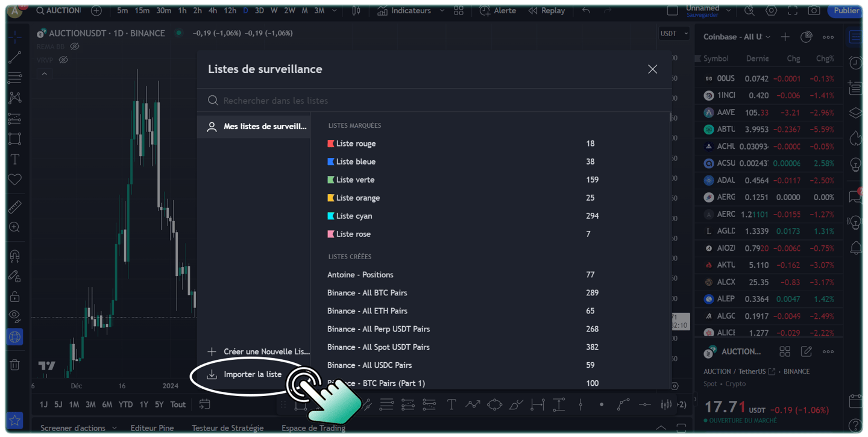Open the USDT currency dropdown
Viewport: 868px width, 437px height.
click(x=674, y=34)
